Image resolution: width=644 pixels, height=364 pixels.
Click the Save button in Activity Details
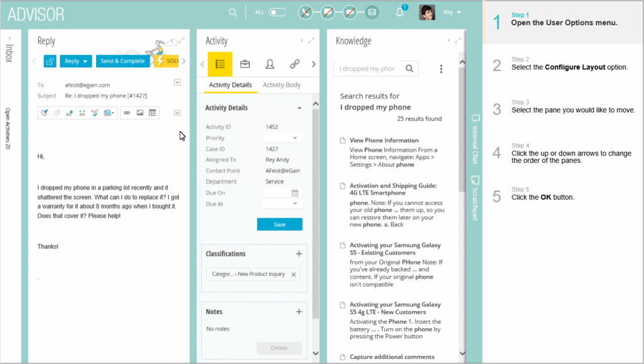pyautogui.click(x=279, y=225)
